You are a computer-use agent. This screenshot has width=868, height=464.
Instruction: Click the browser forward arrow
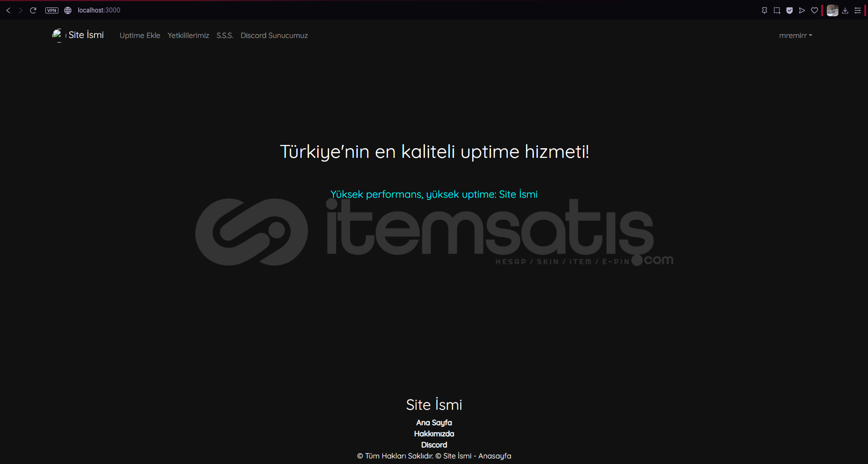pyautogui.click(x=20, y=10)
